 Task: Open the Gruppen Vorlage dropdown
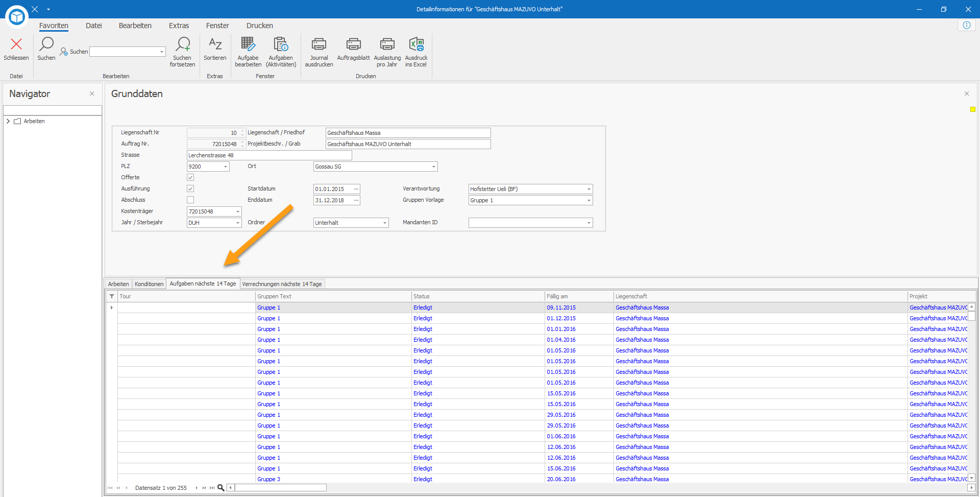[589, 200]
